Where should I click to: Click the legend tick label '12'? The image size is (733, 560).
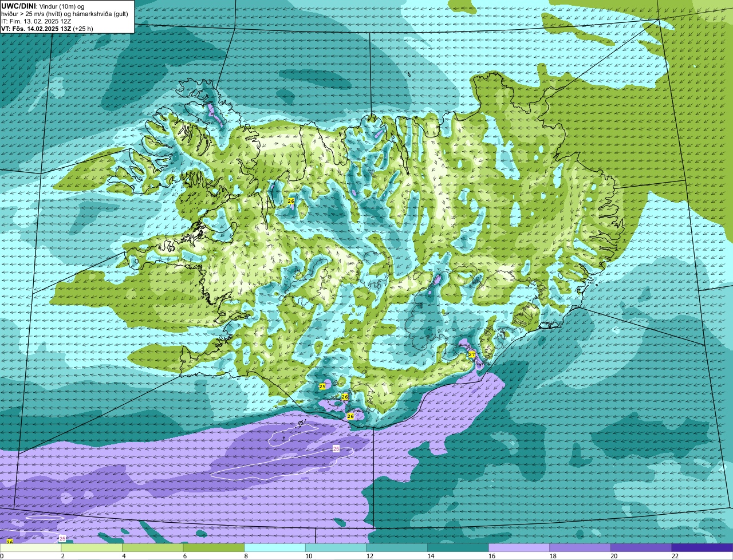(x=370, y=556)
